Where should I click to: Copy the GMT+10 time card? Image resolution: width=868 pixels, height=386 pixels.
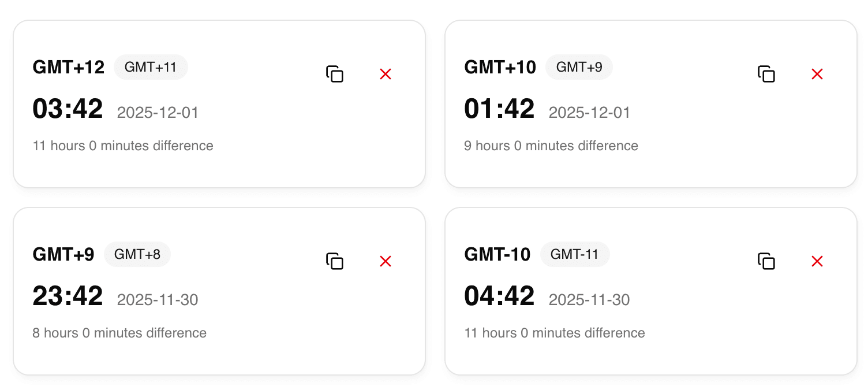766,74
